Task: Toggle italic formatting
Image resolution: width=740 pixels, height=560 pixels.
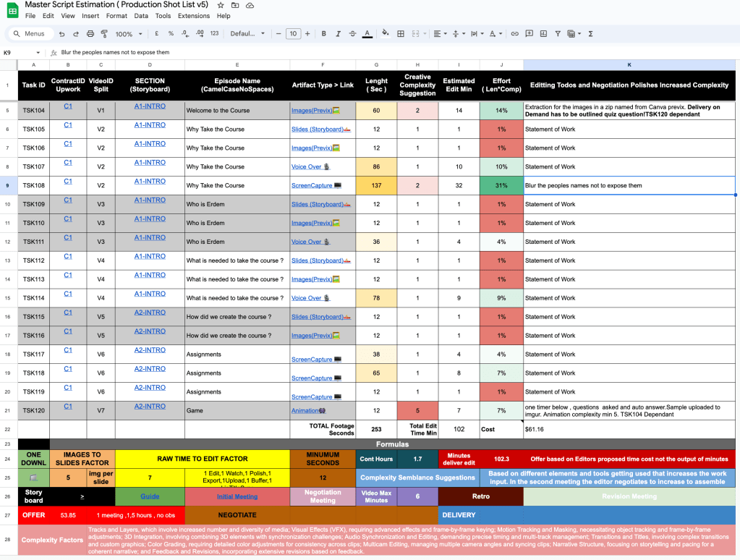Action: pos(338,33)
